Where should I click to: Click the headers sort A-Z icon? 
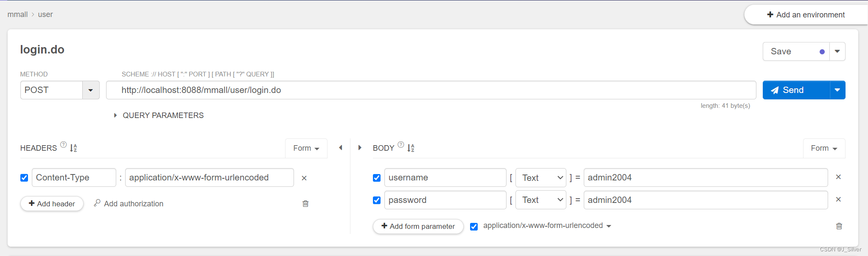click(73, 148)
